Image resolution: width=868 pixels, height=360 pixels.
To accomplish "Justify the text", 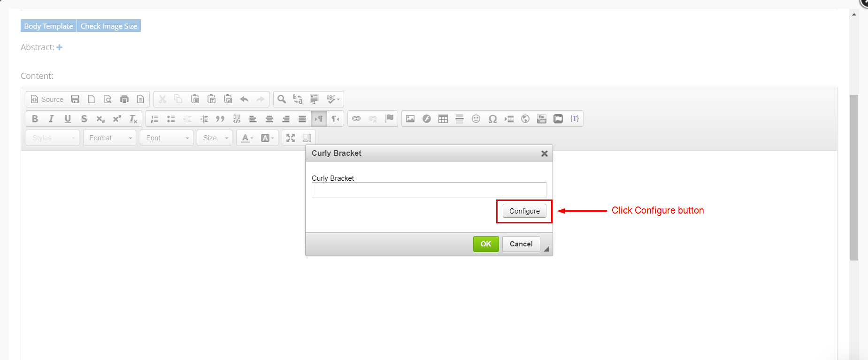I will coord(302,119).
